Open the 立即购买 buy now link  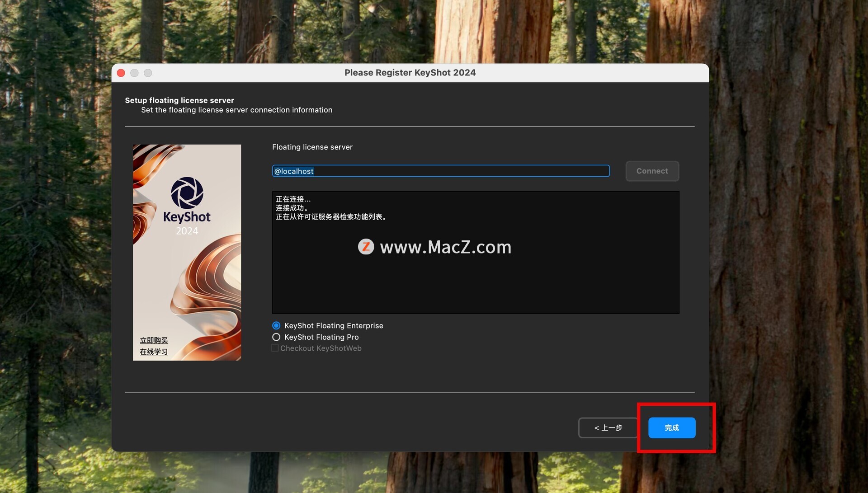(154, 340)
